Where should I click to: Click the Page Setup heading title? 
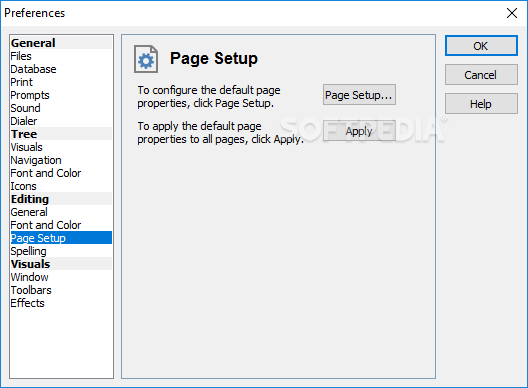click(214, 58)
